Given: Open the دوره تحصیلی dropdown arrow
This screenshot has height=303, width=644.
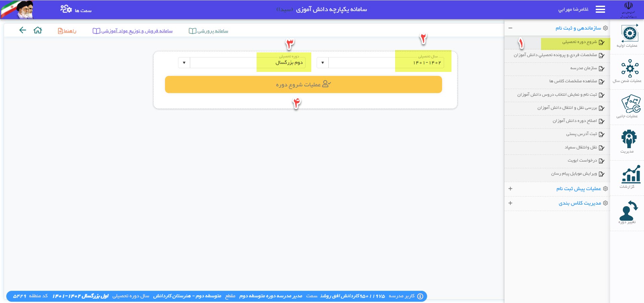Looking at the screenshot, I should (184, 63).
